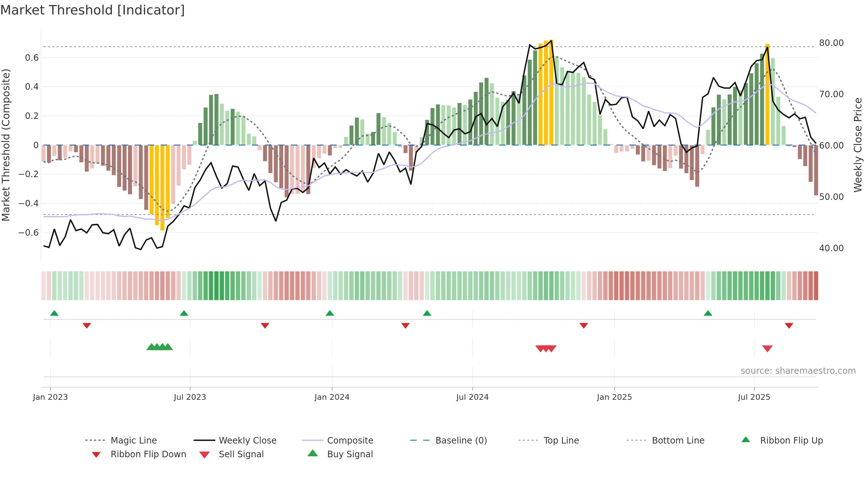The height and width of the screenshot is (488, 868).
Task: Click the ribbon flip up marker before Jul 2023
Action: [184, 313]
